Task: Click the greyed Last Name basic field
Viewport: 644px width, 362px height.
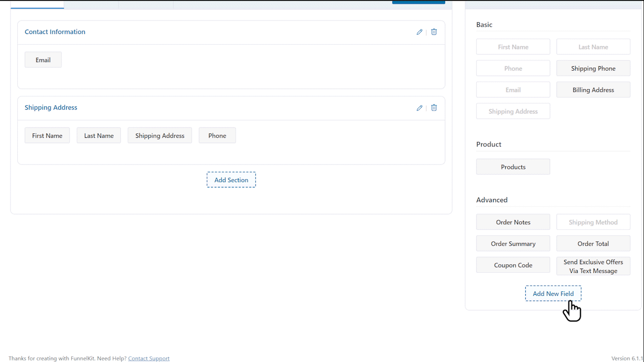Action: [593, 47]
